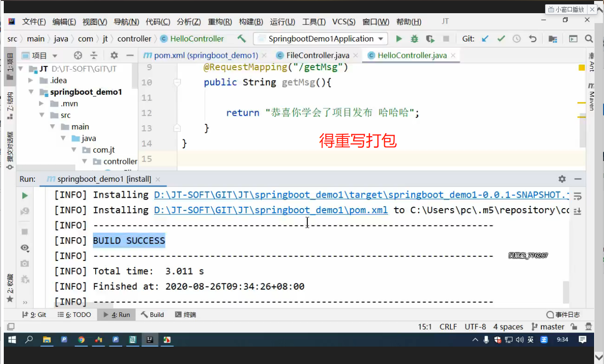Stop the process in the Run panel

(x=25, y=232)
